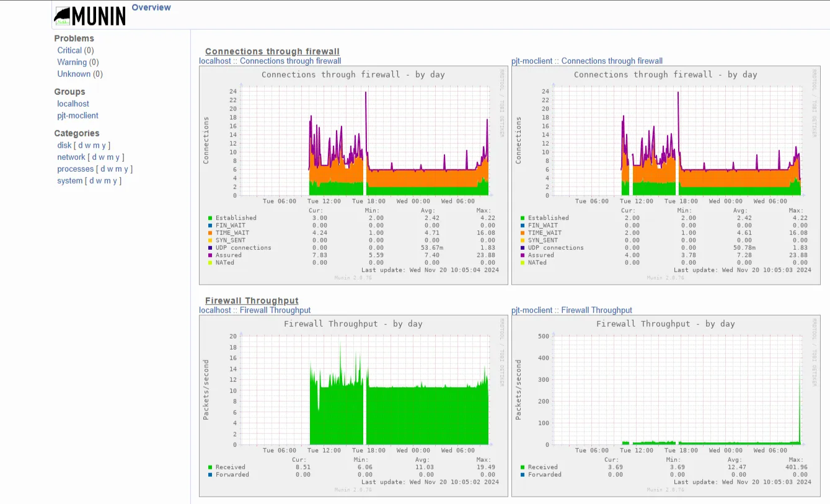Show yearly graphs for network category
This screenshot has height=504, width=830.
click(118, 157)
